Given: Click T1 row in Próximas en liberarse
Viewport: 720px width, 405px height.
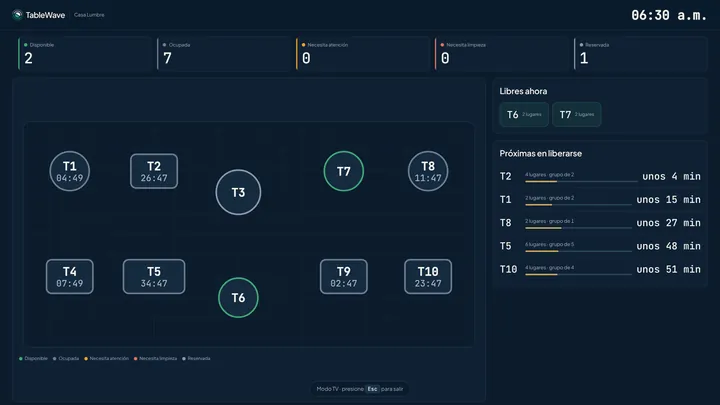Looking at the screenshot, I should click(600, 200).
